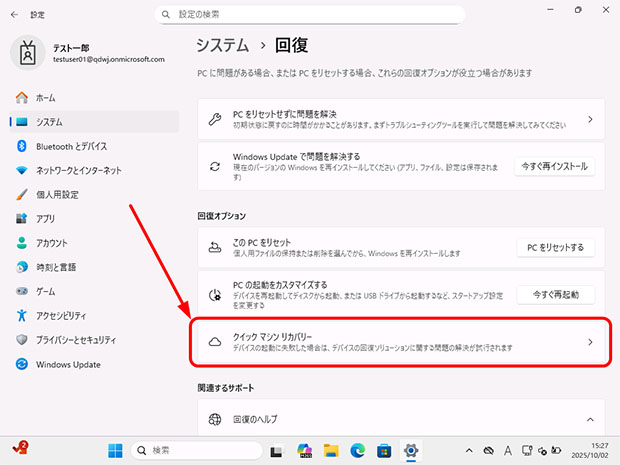Click the アクセシビリティ figure icon
620x465 pixels.
click(x=22, y=316)
